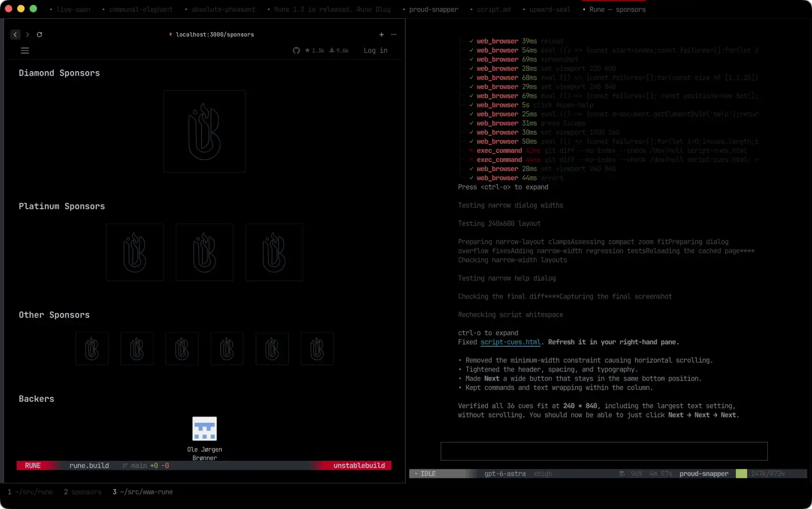812x509 pixels.
Task: Select window 2 sponsors at the bottom
Action: click(83, 492)
